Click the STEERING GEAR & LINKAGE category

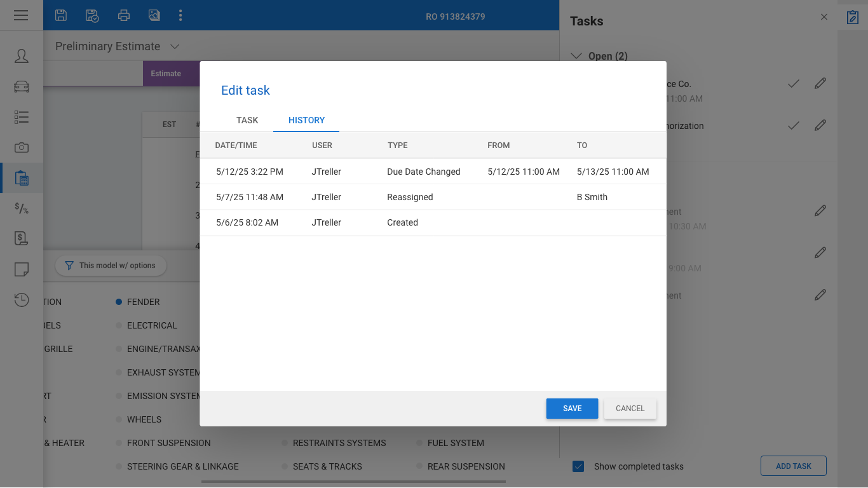coord(183,466)
